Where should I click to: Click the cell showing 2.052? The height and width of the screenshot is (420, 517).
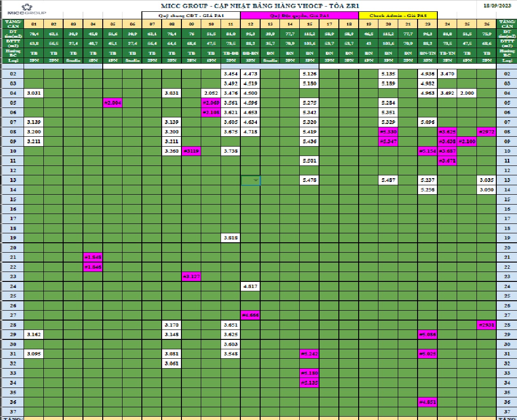[x=211, y=93]
